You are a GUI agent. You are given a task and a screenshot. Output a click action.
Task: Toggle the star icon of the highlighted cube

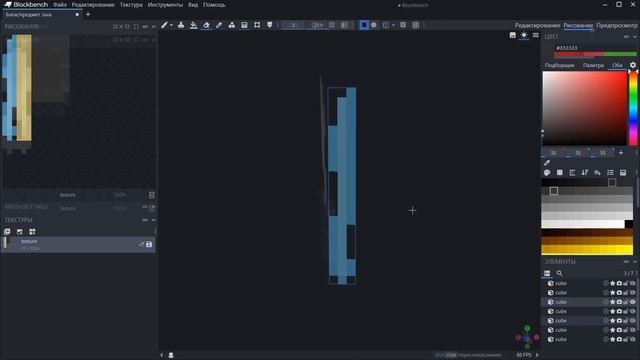tap(613, 302)
